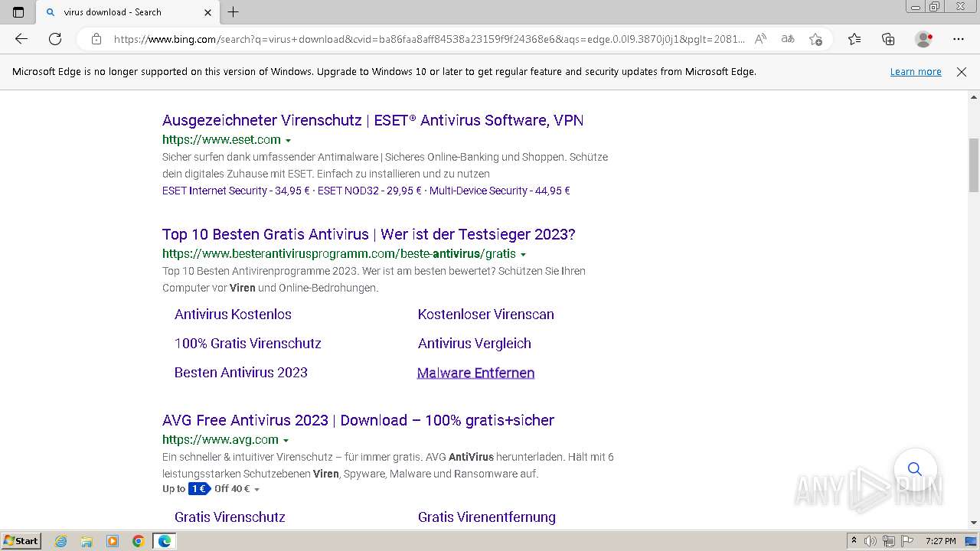The image size is (980, 551).
Task: Click the '1 €' blue price badge
Action: tap(199, 489)
